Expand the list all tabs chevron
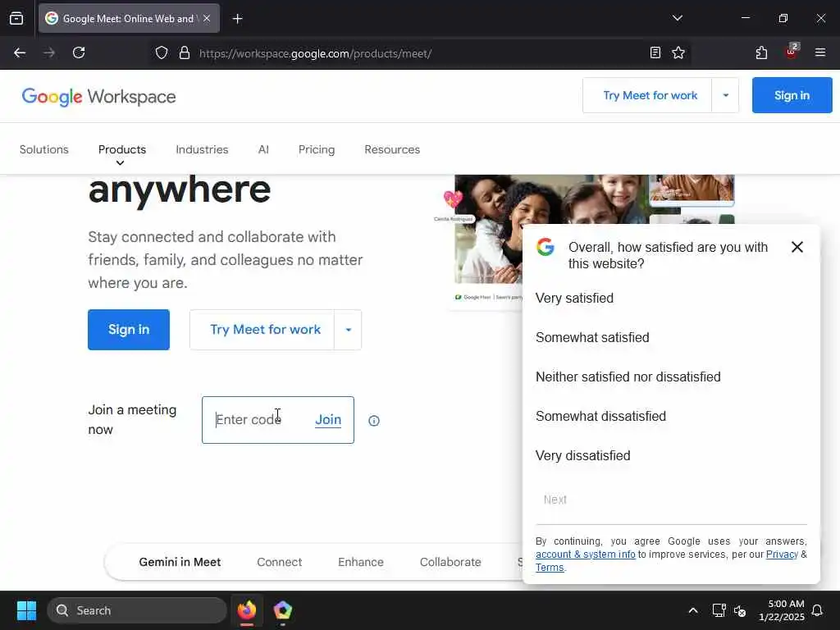This screenshot has width=840, height=630. [677, 18]
